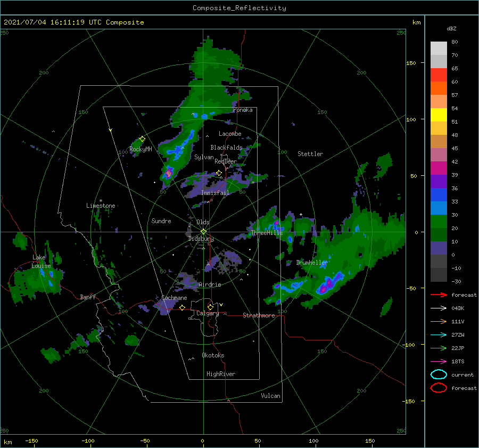Image resolution: width=479 pixels, height=448 pixels.
Task: Click the yellow diamond at the radar center
Action: pos(203,232)
